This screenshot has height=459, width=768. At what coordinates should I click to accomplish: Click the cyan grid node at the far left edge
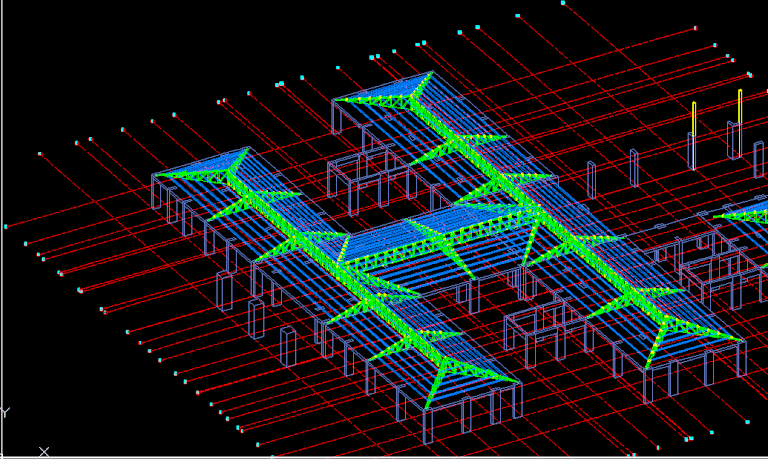click(x=6, y=226)
